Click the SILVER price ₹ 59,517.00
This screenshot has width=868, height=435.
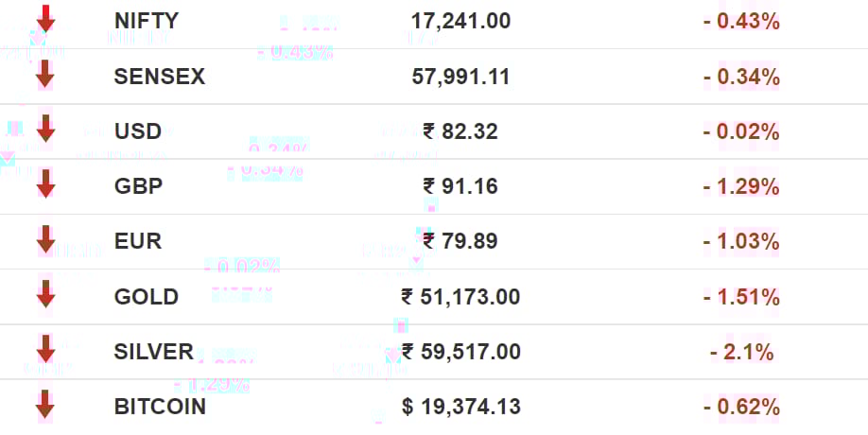click(x=461, y=352)
